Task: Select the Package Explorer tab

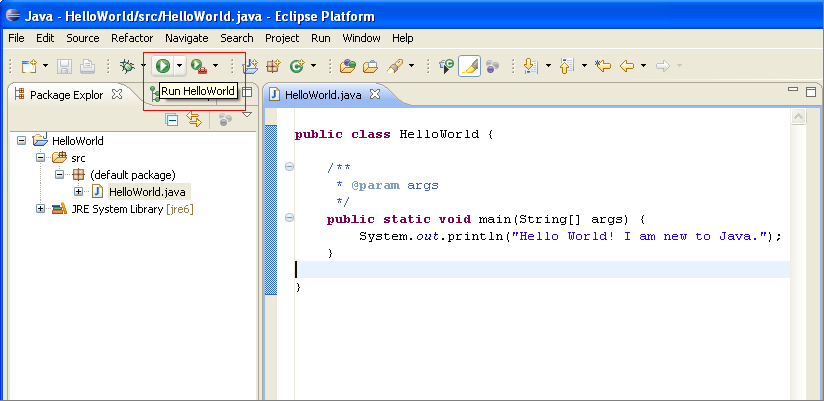Action: (x=66, y=95)
